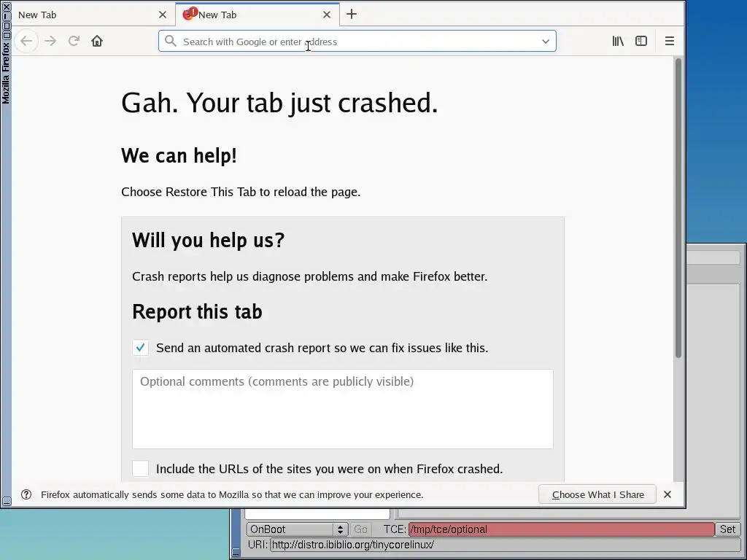This screenshot has width=747, height=560.
Task: Expand the address bar history dropdown
Action: coord(546,41)
